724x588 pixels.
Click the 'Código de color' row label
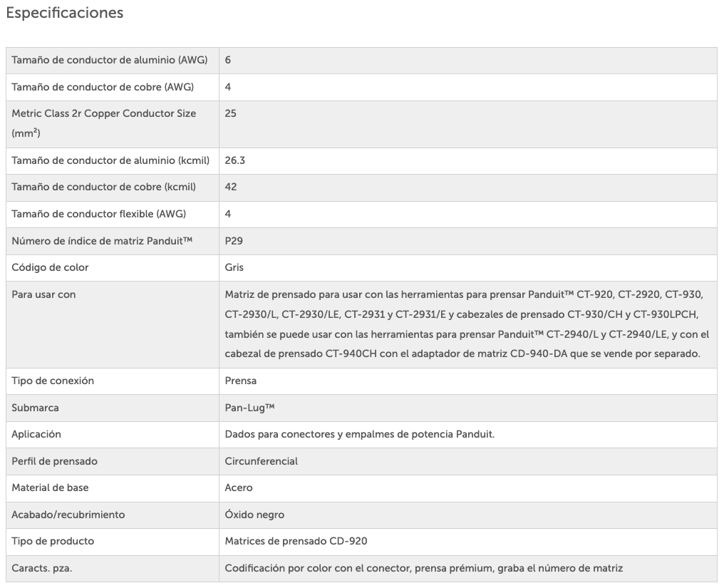[50, 267]
